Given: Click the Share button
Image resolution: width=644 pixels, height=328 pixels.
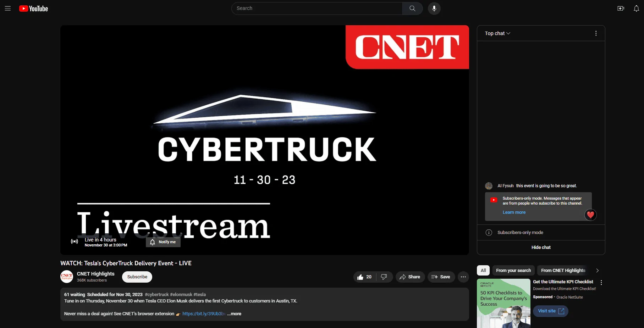Looking at the screenshot, I should [x=410, y=277].
